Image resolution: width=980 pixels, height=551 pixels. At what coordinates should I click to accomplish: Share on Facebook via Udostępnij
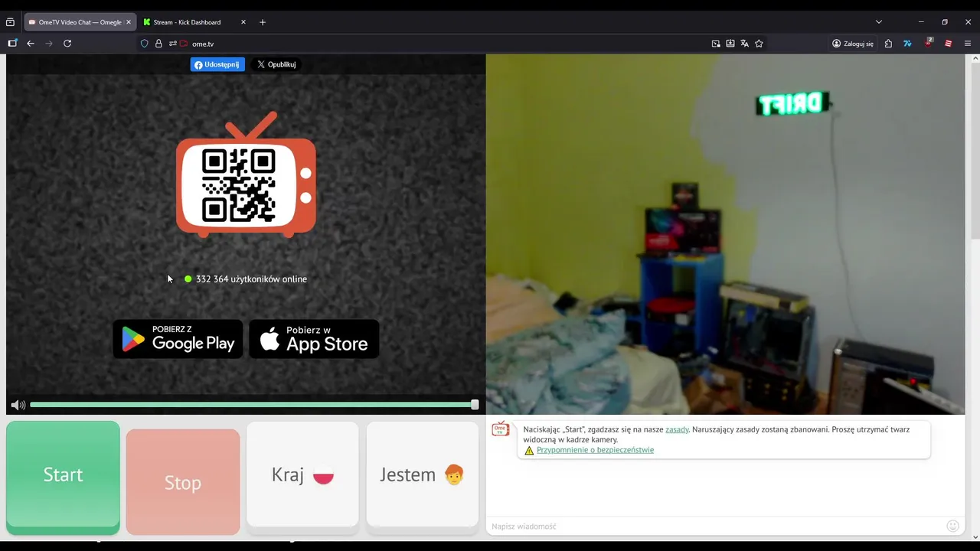click(x=217, y=64)
